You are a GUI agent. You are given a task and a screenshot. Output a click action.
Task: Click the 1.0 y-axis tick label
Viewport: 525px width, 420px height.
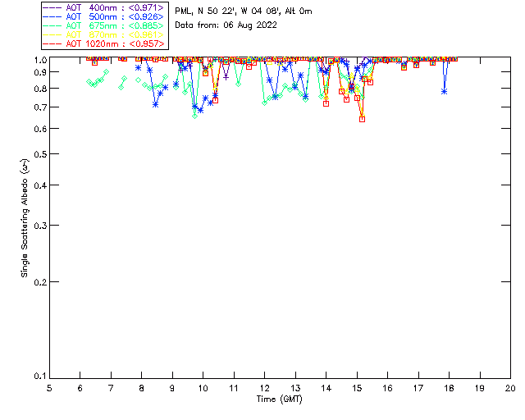(40, 60)
